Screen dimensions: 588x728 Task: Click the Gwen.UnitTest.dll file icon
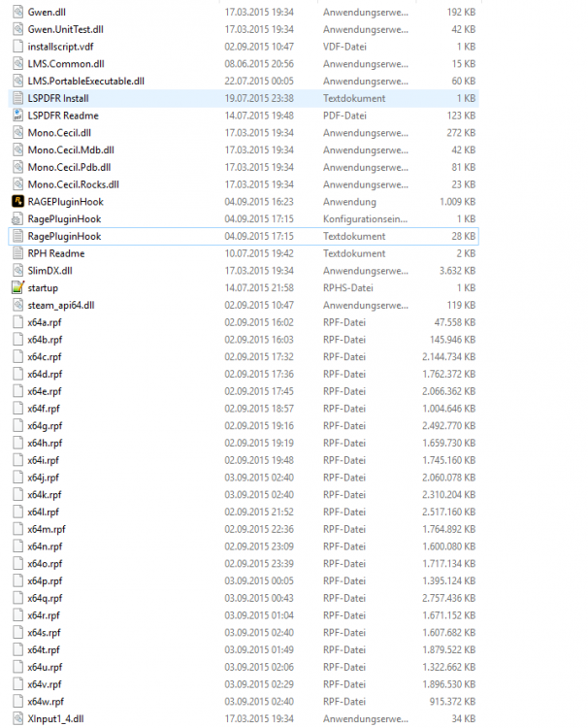point(17,29)
